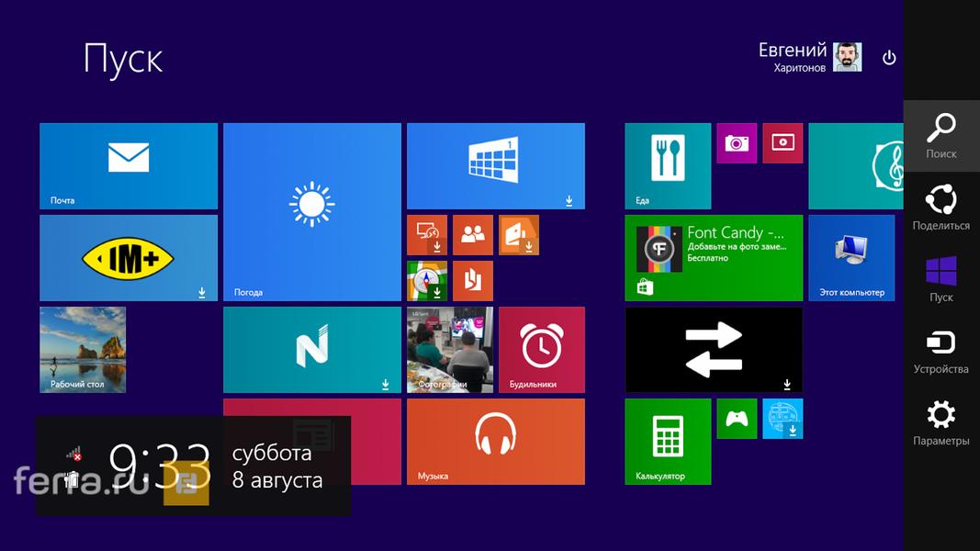Open the Музыка headphones tile
Screen dimensions: 980x551
coord(495,442)
